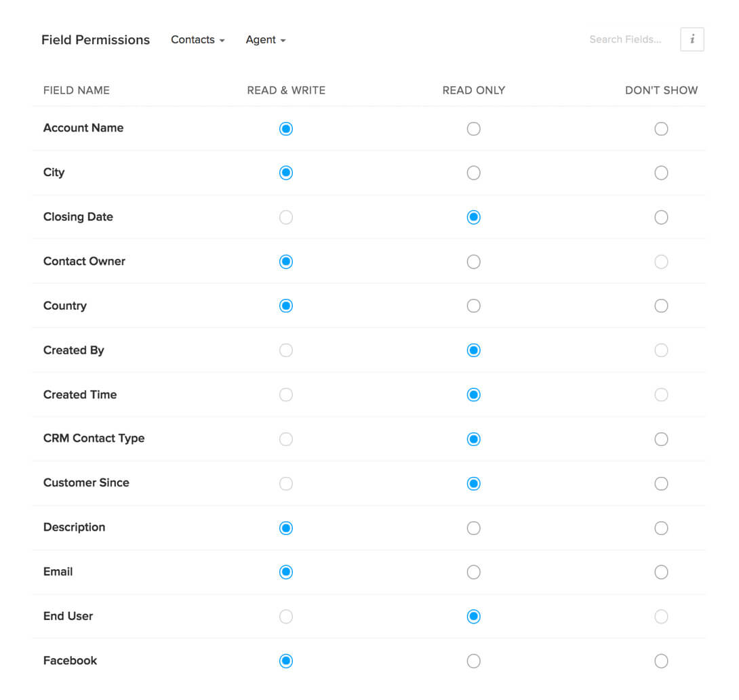Select Read Only for Contact Owner

(x=474, y=262)
